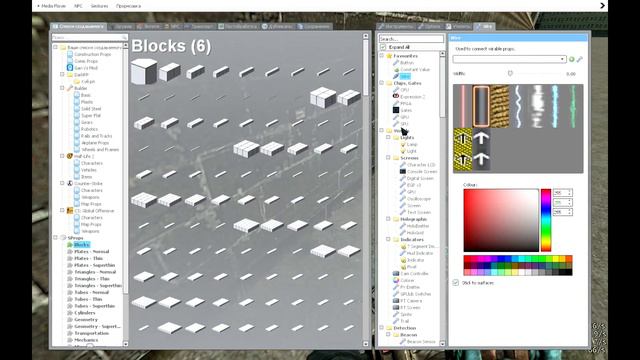Image resolution: width=640 pixels, height=360 pixels.
Task: Select the Console Screen tool
Action: 422,171
